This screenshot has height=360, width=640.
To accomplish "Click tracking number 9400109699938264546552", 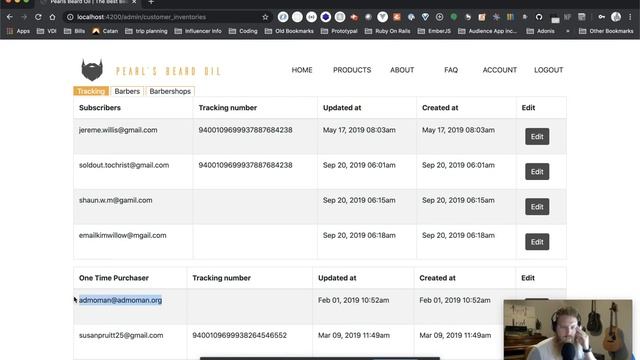I will point(240,335).
